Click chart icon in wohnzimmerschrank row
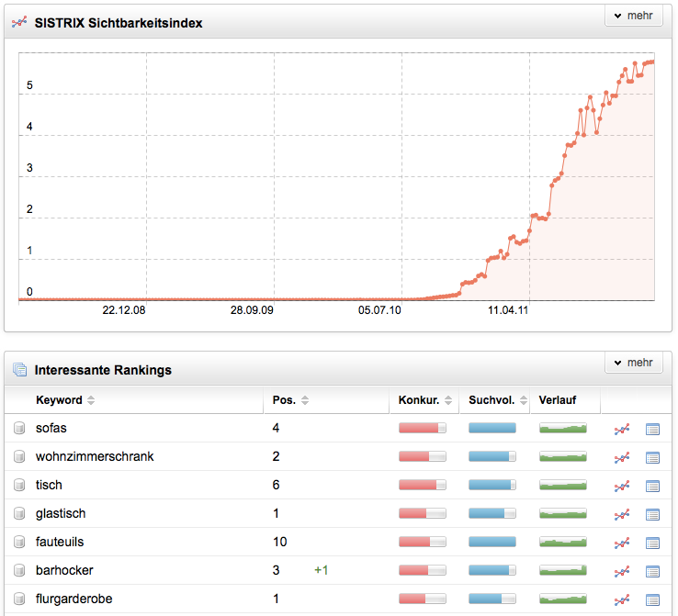Image resolution: width=678 pixels, height=616 pixels. [622, 457]
